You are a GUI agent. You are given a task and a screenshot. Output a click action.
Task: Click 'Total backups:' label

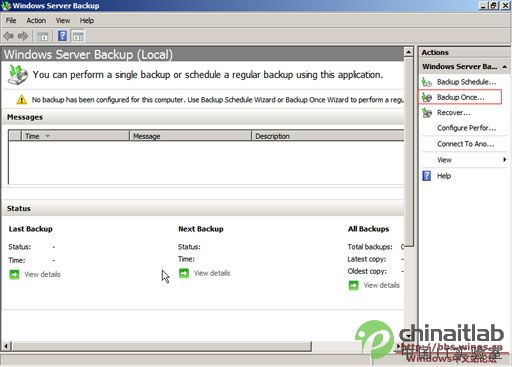pos(370,247)
